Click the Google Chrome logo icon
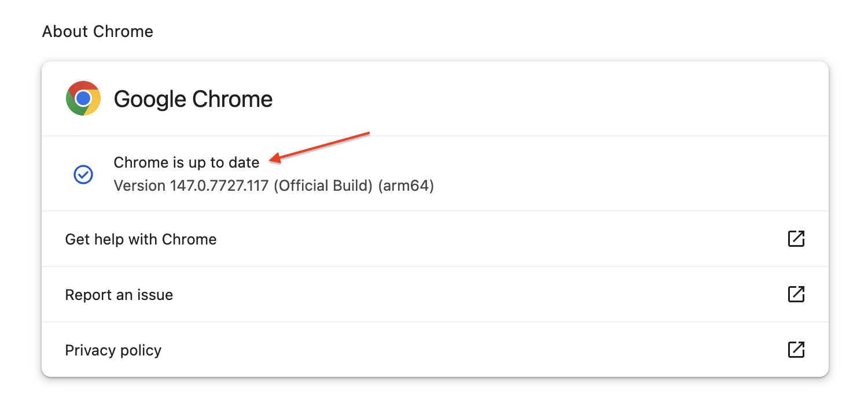Screen dimensions: 868x415 point(83,98)
